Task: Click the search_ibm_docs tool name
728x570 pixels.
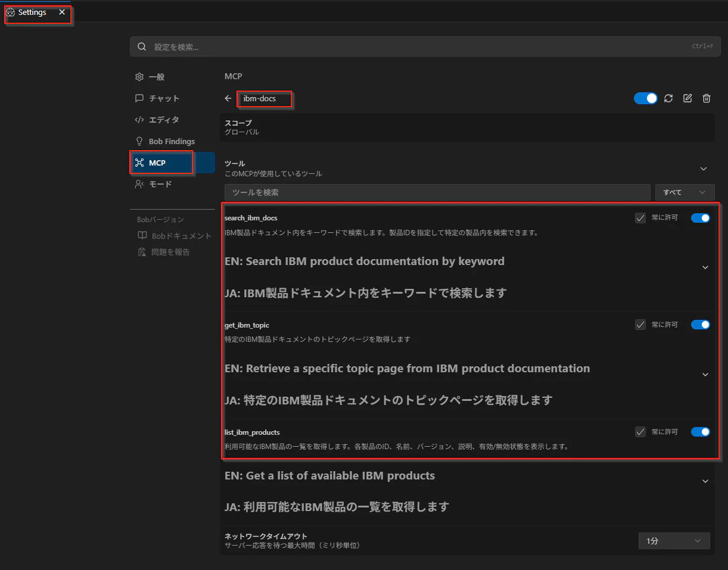Action: click(251, 218)
